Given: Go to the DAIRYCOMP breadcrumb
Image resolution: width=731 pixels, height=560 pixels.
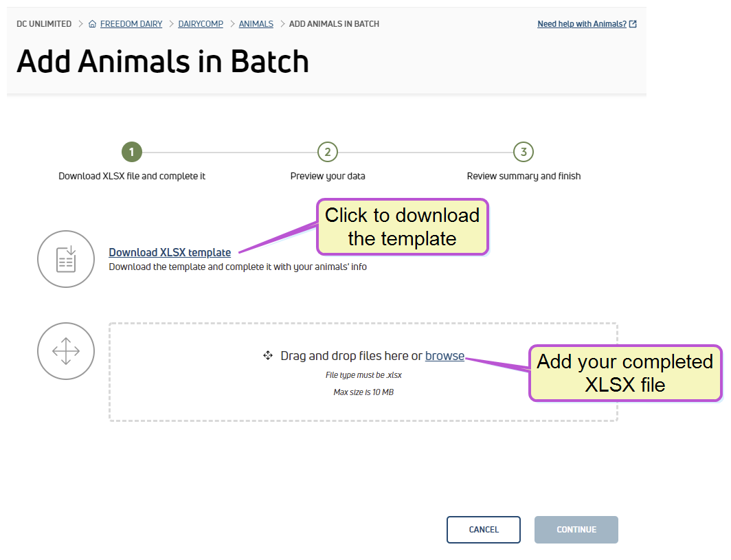Looking at the screenshot, I should [201, 24].
